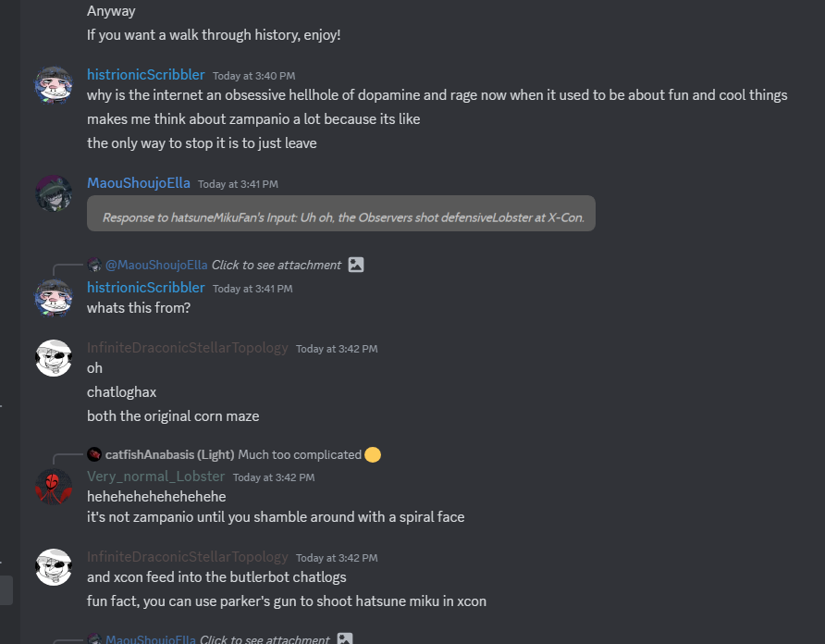Click Very_normal_Lobster's red avatar
The width and height of the screenshot is (825, 644).
coord(54,486)
